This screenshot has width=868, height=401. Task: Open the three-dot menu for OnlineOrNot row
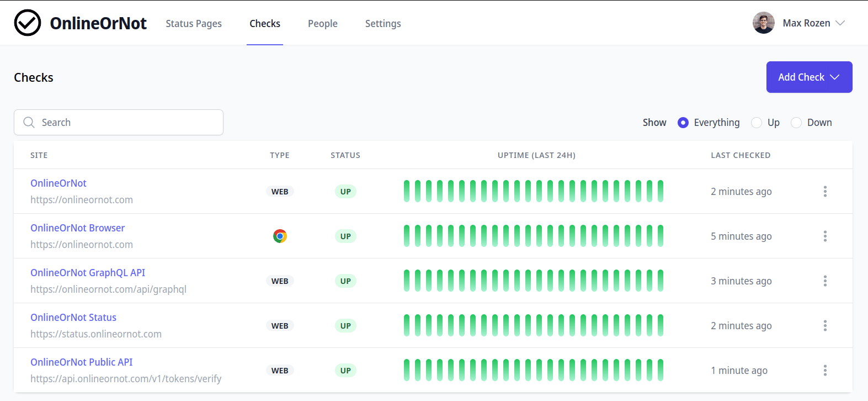coord(825,191)
